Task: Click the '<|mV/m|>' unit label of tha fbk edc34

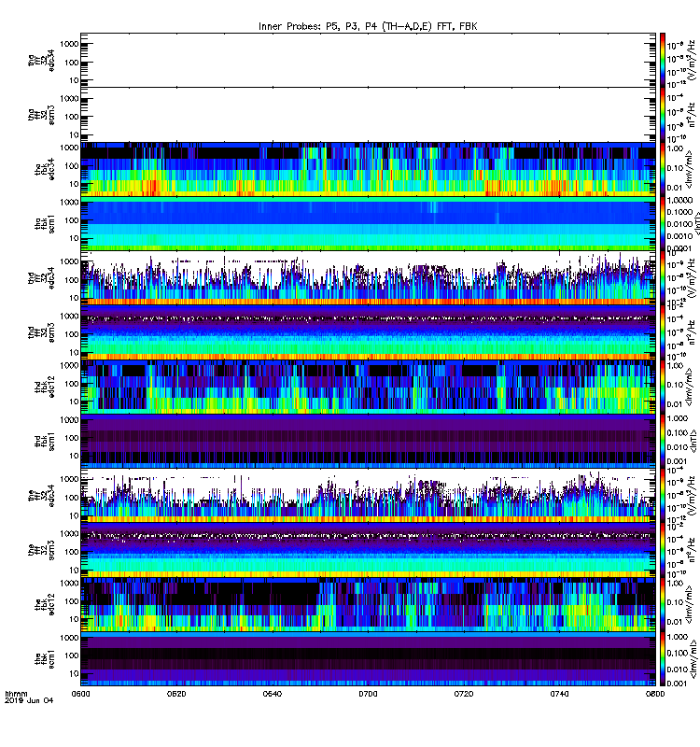Action: coord(689,170)
